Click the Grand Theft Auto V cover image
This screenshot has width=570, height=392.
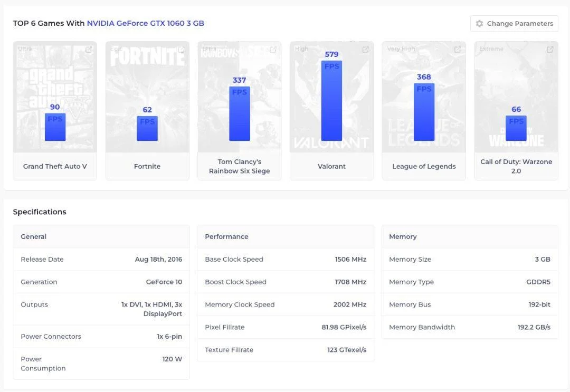(x=55, y=97)
